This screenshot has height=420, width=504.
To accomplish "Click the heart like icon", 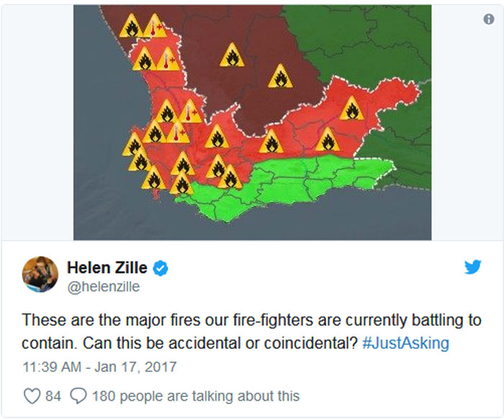I will click(x=32, y=396).
